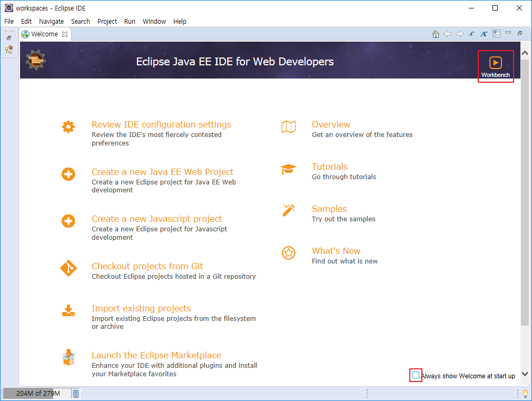Click the magic wand Samples icon

(289, 211)
